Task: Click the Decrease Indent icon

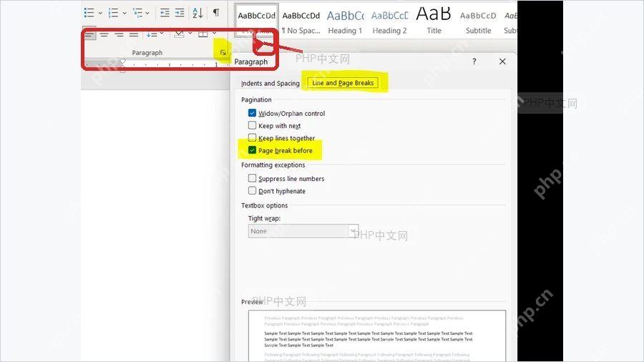Action: tap(165, 13)
